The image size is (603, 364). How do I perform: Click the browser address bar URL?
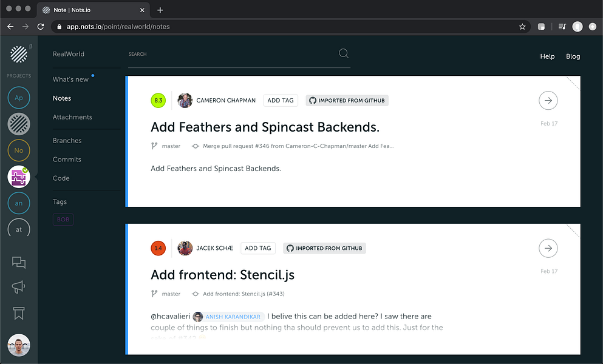[x=118, y=27]
